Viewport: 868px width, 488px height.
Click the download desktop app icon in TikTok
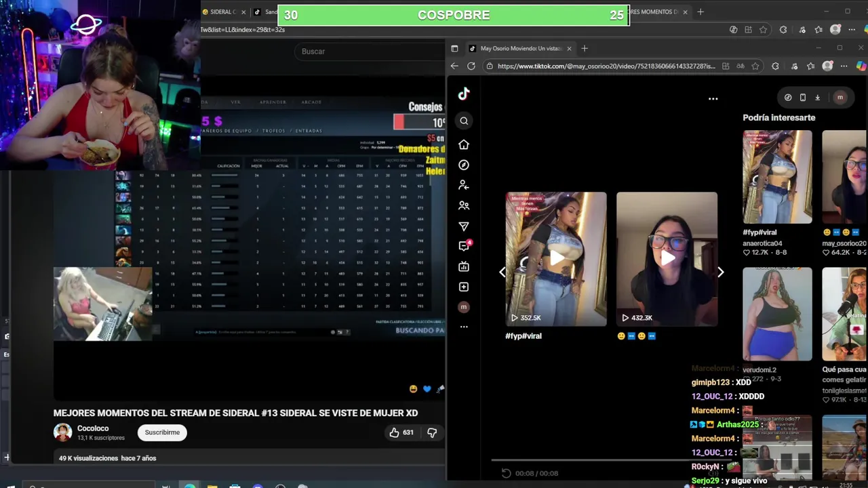817,98
